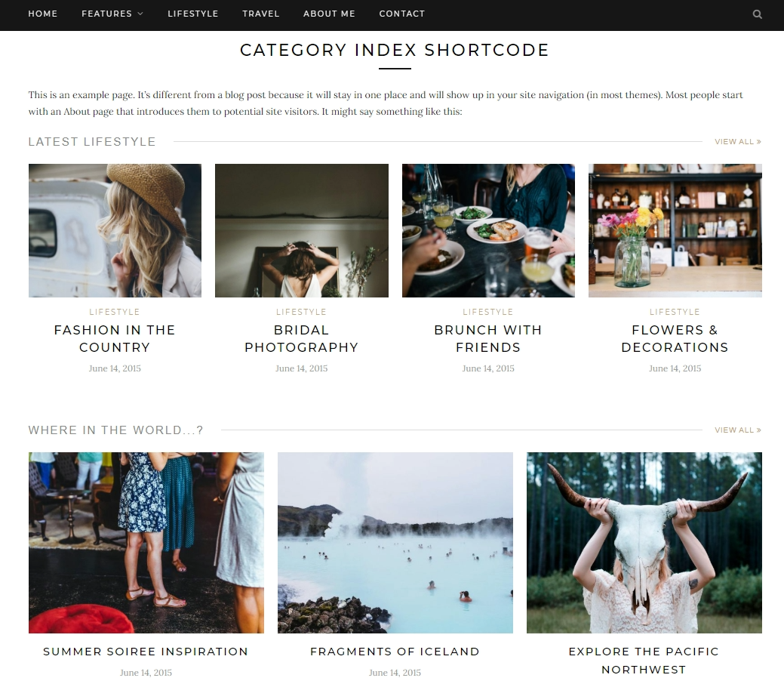784x681 pixels.
Task: Click the date under Flowers & Decorations
Action: point(675,368)
